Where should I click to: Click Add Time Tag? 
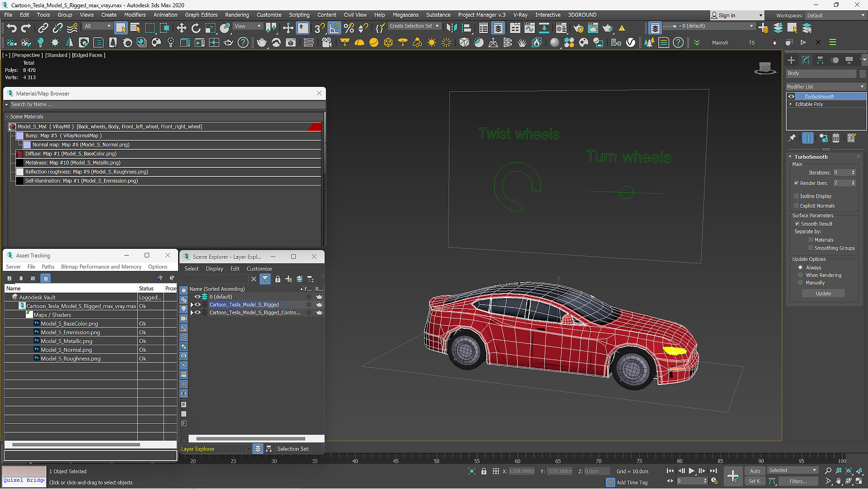click(632, 483)
